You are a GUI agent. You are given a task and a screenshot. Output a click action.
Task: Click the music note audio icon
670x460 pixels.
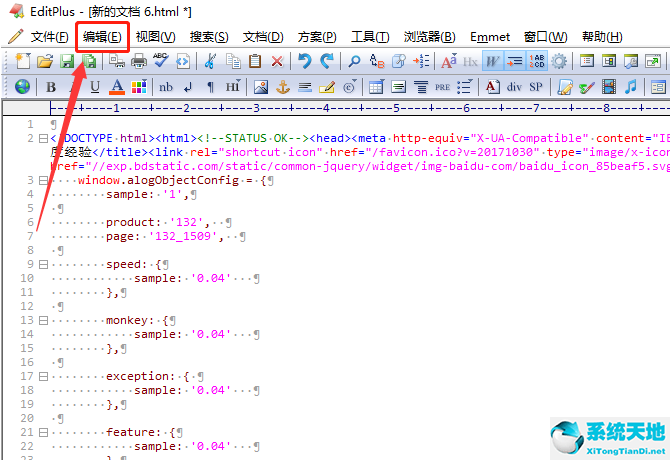[630, 87]
